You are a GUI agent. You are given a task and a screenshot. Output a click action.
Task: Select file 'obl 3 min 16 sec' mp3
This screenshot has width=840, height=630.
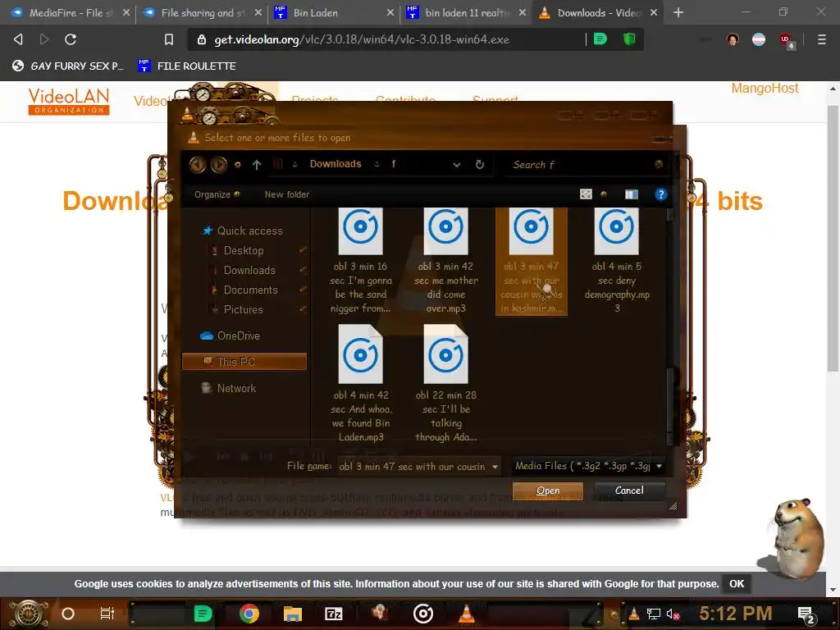361,261
